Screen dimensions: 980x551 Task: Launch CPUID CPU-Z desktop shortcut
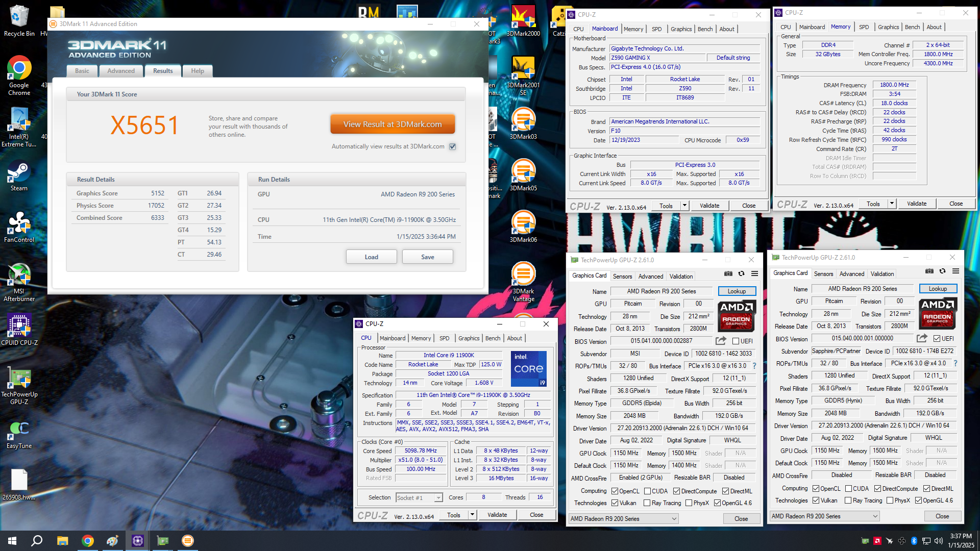[19, 330]
